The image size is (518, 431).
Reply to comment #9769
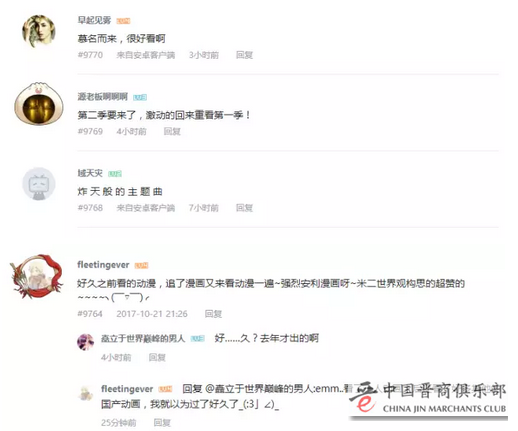click(172, 131)
